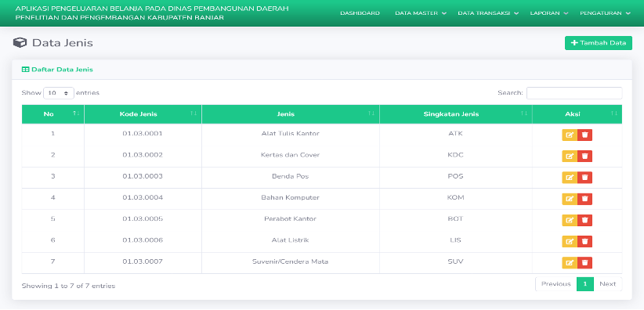Sort table by Kode Jenis column

(143, 114)
